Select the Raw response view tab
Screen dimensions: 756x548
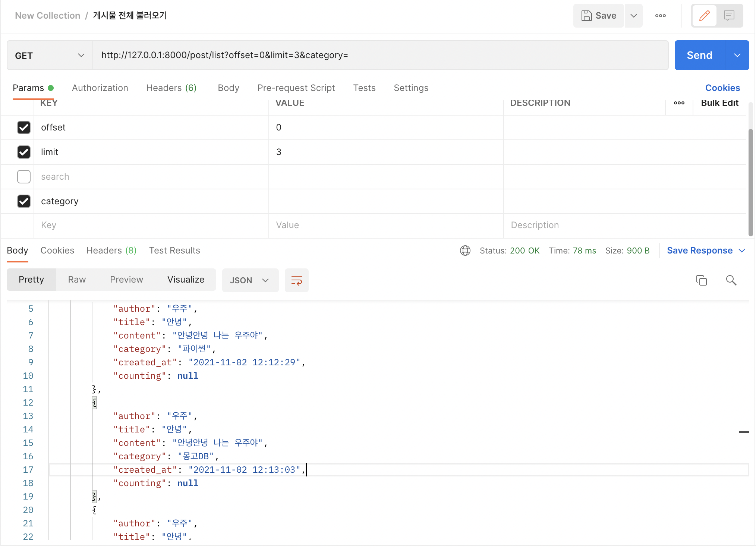(x=77, y=280)
